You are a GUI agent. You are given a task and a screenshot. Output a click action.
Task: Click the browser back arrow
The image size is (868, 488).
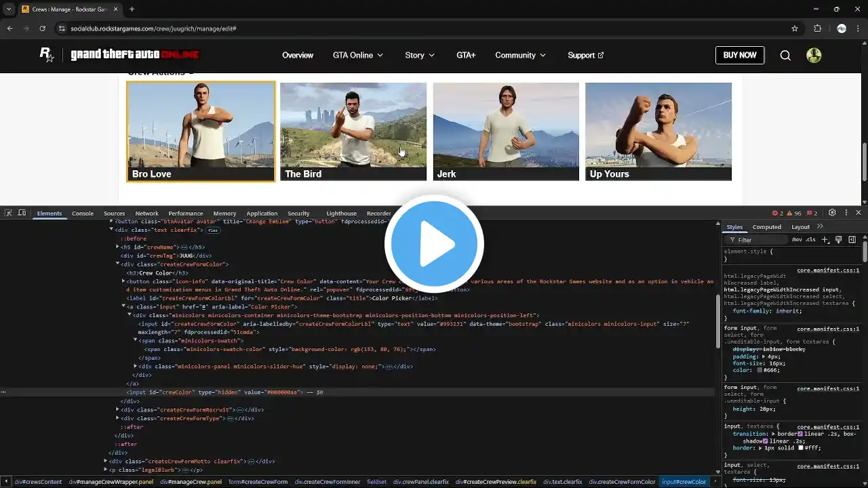pos(9,28)
